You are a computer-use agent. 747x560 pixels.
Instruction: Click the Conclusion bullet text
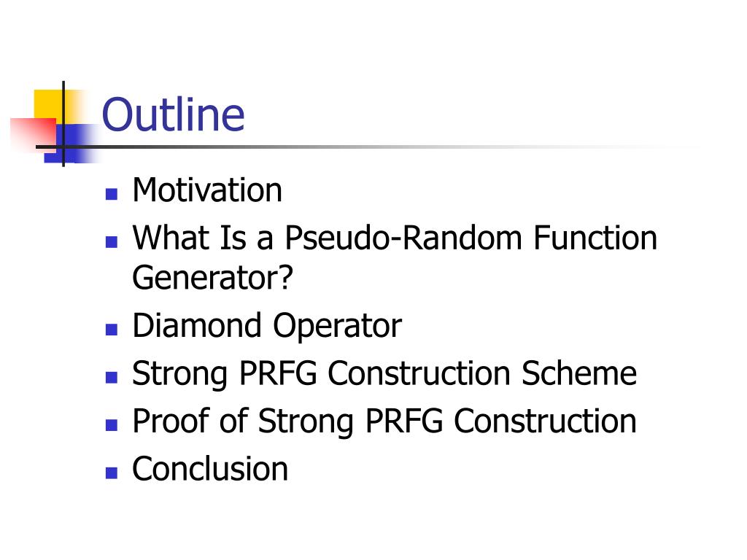210,469
